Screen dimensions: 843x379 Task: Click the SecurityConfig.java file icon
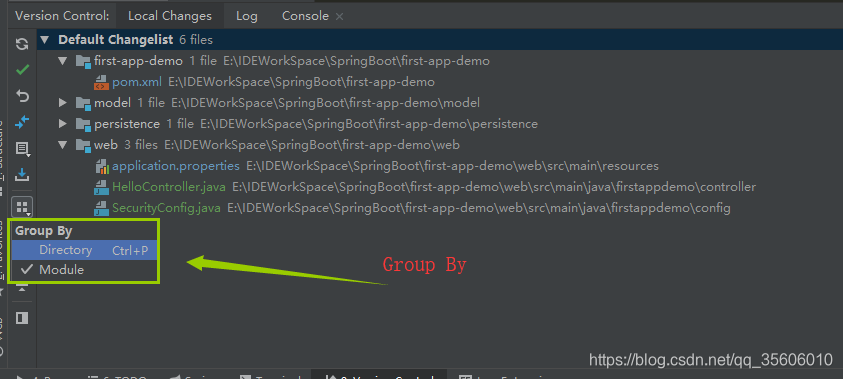101,208
